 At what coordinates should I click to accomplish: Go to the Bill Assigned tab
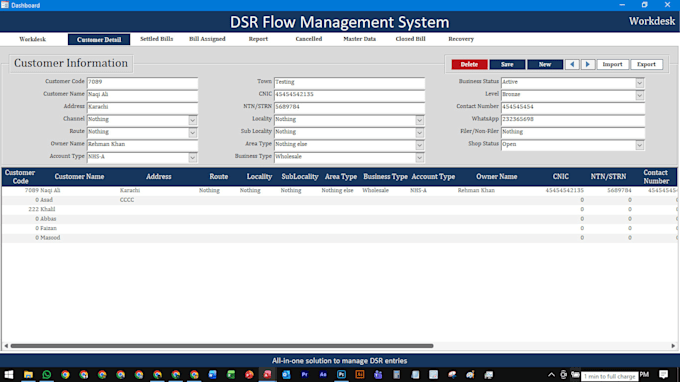207,39
